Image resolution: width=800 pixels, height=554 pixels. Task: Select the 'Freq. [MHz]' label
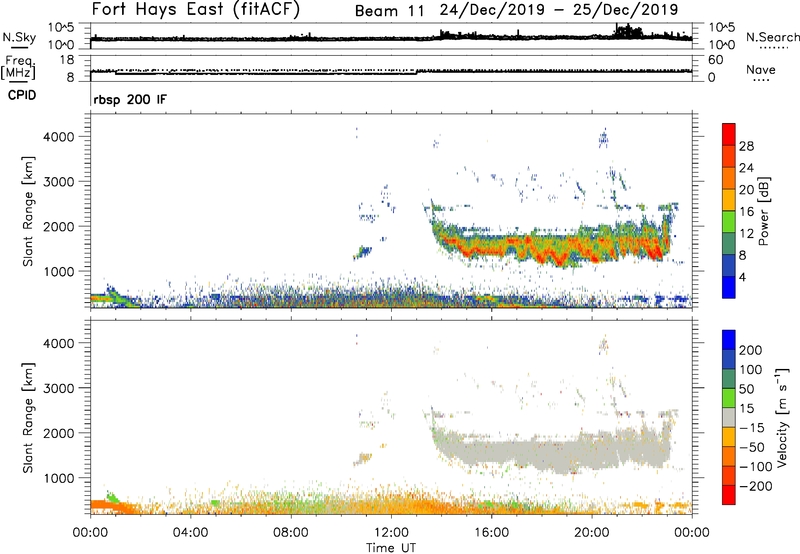coord(18,67)
